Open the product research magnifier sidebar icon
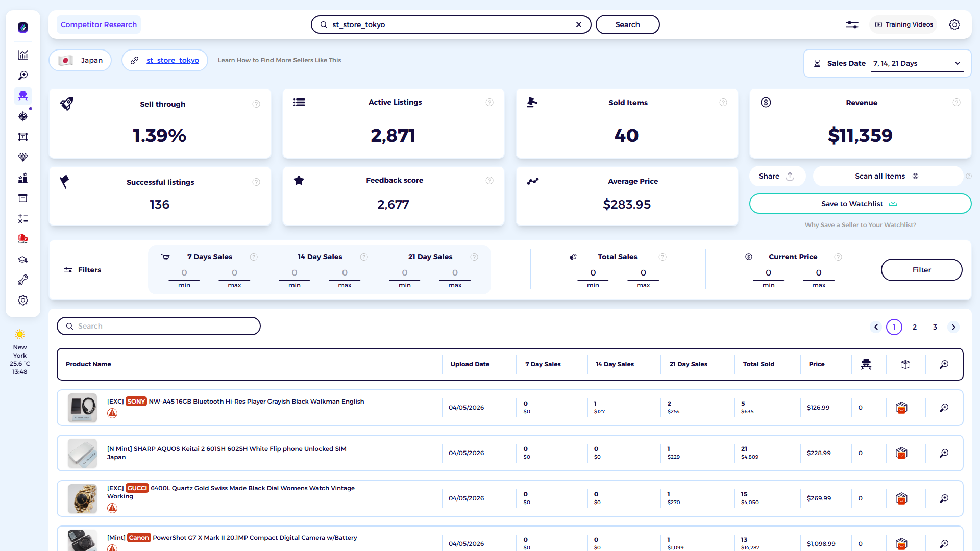This screenshot has height=551, width=980. [x=23, y=76]
